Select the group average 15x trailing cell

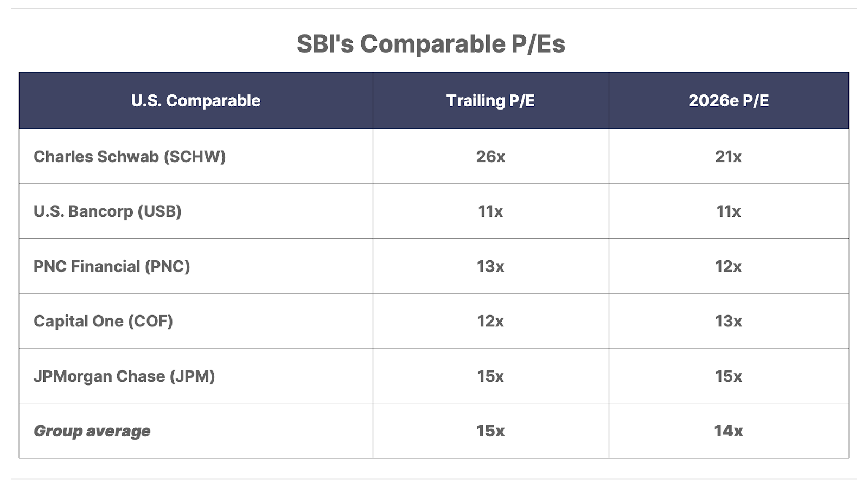click(x=490, y=431)
